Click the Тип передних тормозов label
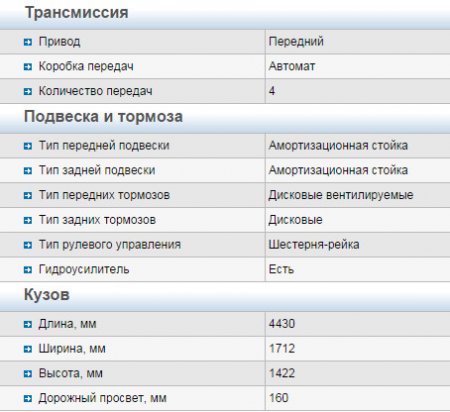Image resolution: width=450 pixels, height=412 pixels. [x=104, y=195]
